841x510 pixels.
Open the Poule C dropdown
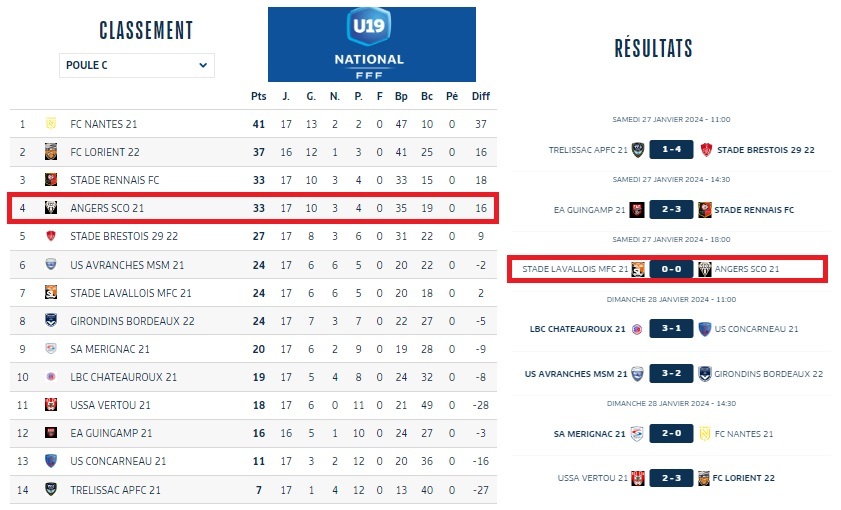[136, 66]
